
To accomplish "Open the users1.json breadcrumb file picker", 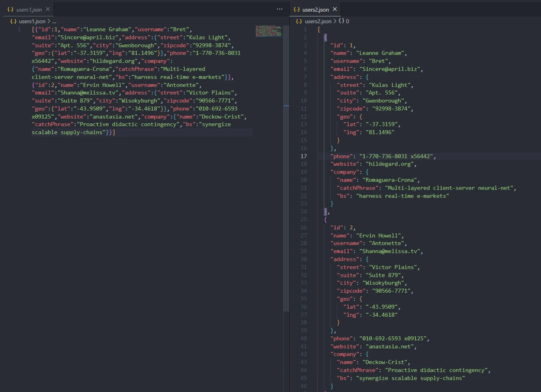I will pos(32,21).
